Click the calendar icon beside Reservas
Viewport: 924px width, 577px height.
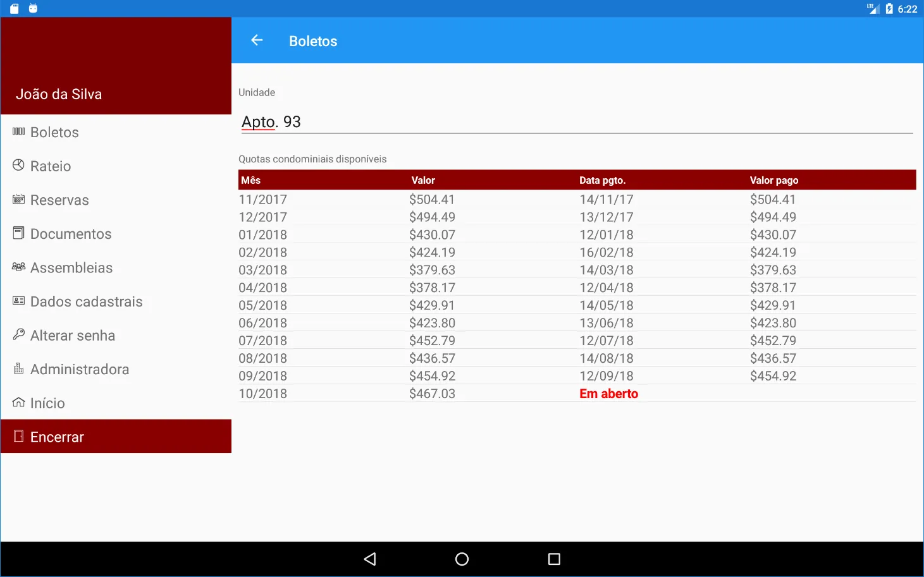pos(18,200)
